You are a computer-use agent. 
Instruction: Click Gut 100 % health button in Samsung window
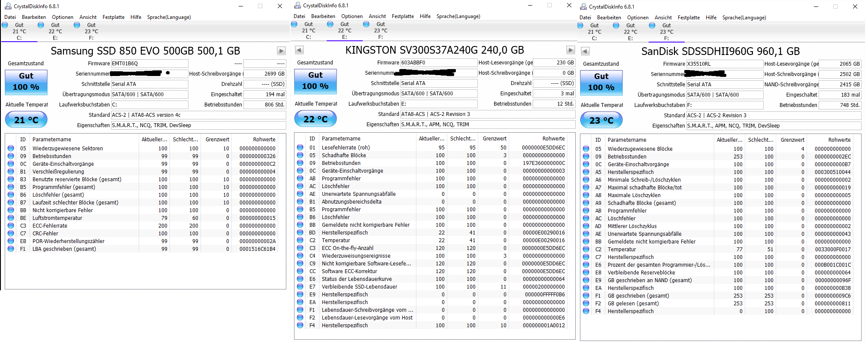point(26,82)
